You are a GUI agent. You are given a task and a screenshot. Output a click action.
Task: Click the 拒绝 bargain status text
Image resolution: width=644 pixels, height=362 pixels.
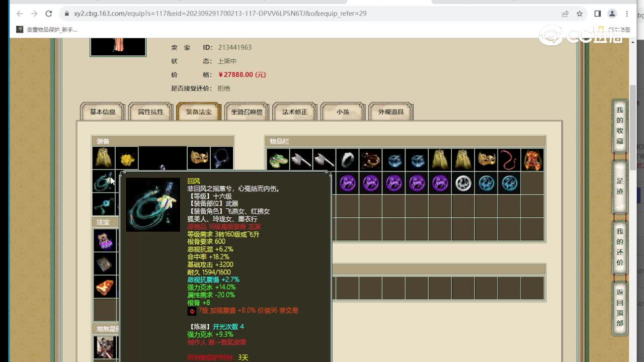[224, 88]
